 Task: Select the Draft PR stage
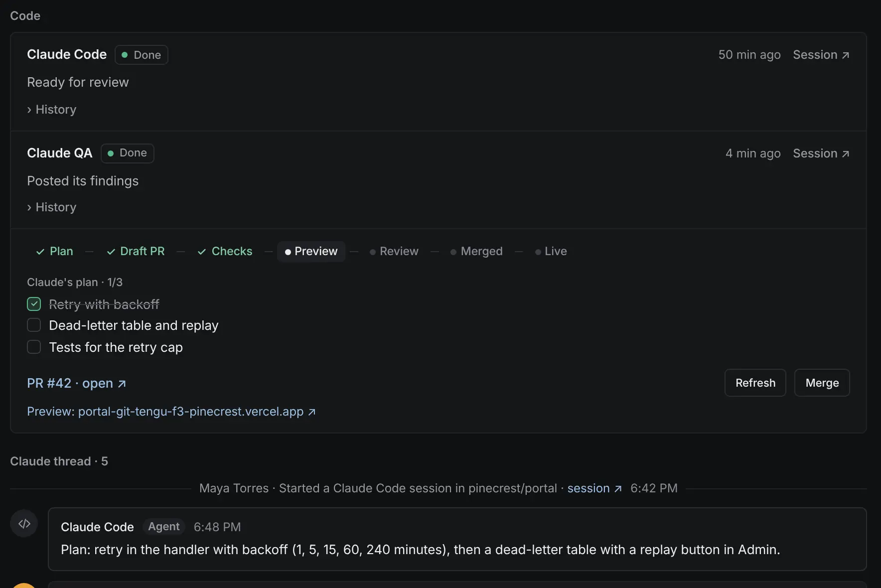coord(136,251)
